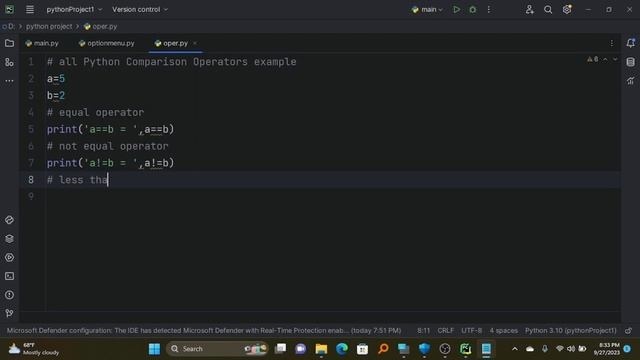Go to previous highlighted warning arrow
This screenshot has width=640, height=360.
[x=606, y=60]
